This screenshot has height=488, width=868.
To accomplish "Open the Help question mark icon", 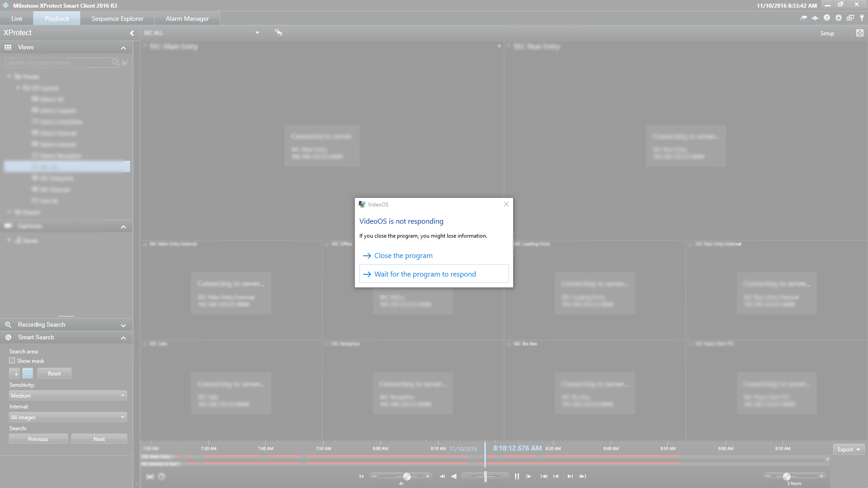I will tap(826, 18).
